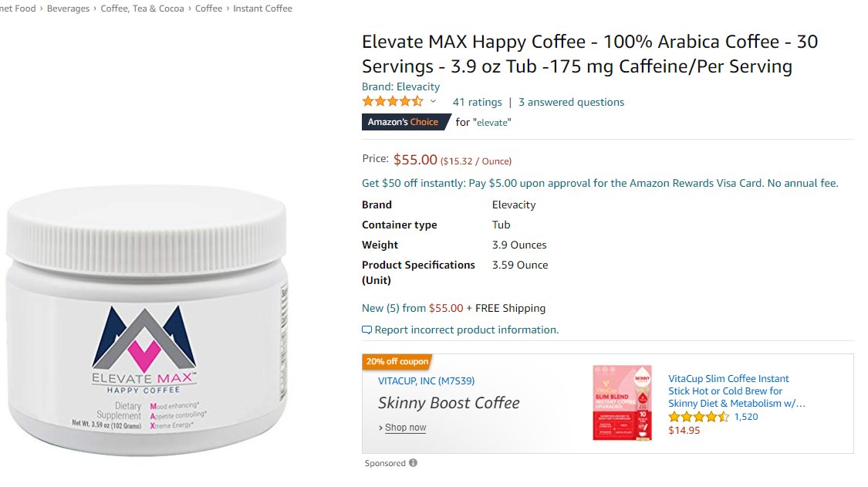Open the Brand: Elevacity link
This screenshot has height=487, width=868.
tap(400, 86)
